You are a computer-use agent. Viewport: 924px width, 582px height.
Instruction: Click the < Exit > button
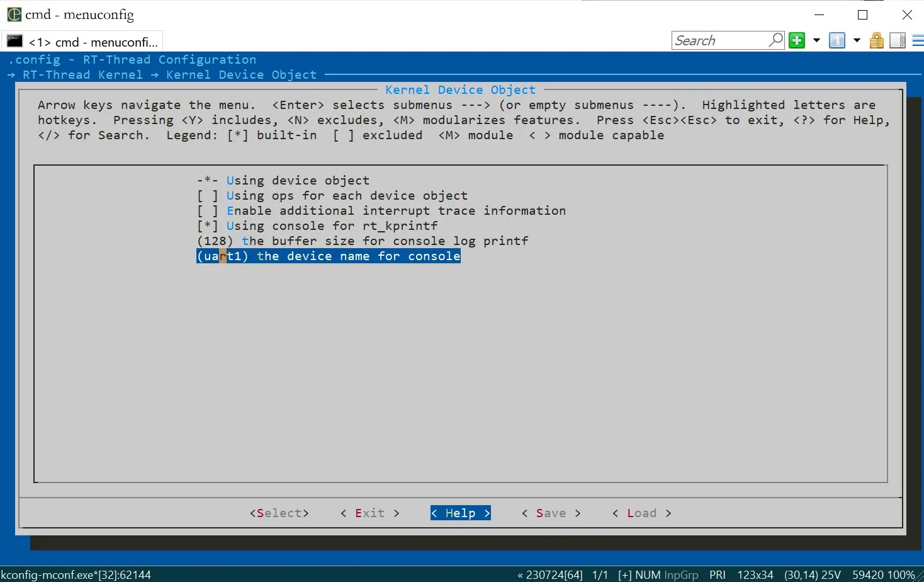(370, 513)
